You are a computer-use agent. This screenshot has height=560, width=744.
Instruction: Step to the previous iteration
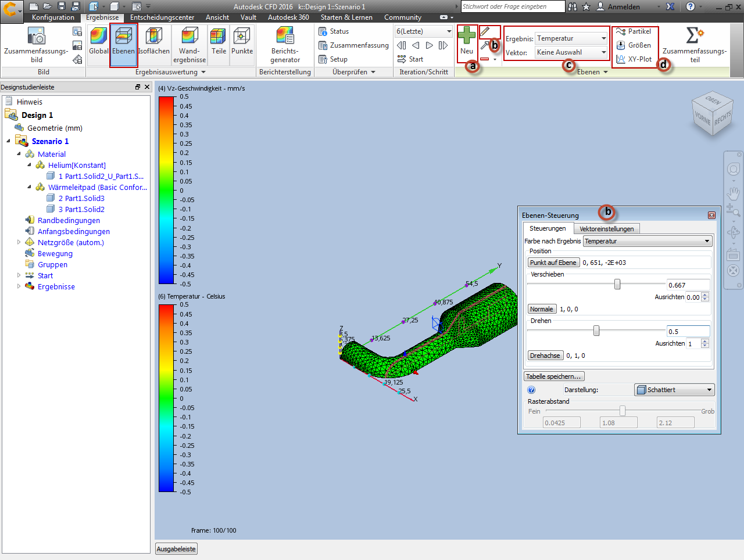click(416, 45)
